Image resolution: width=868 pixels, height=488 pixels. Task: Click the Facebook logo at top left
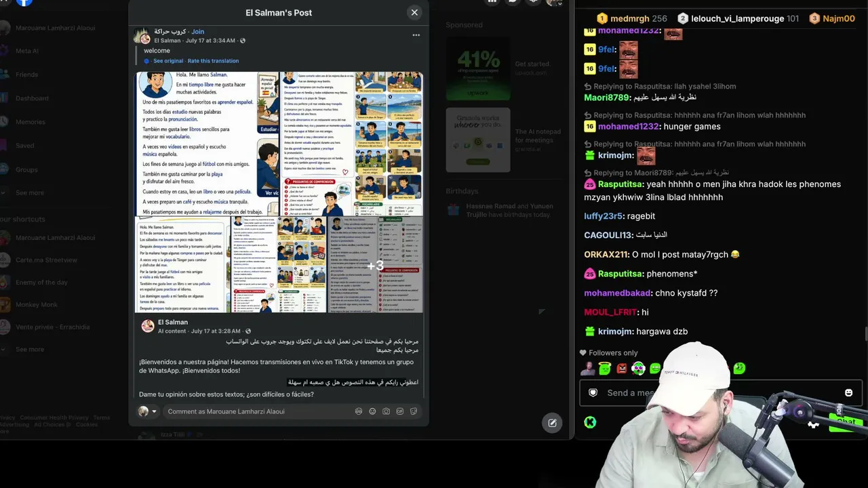[x=24, y=3]
